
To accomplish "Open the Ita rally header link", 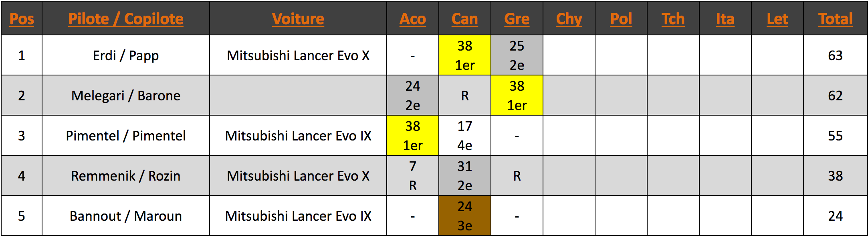I will pos(725,19).
